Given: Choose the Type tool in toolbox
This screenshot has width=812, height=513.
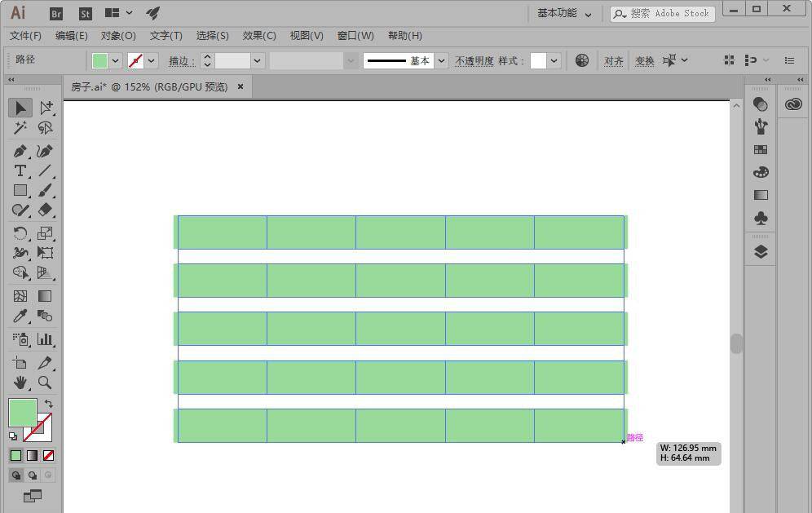Looking at the screenshot, I should click(20, 171).
